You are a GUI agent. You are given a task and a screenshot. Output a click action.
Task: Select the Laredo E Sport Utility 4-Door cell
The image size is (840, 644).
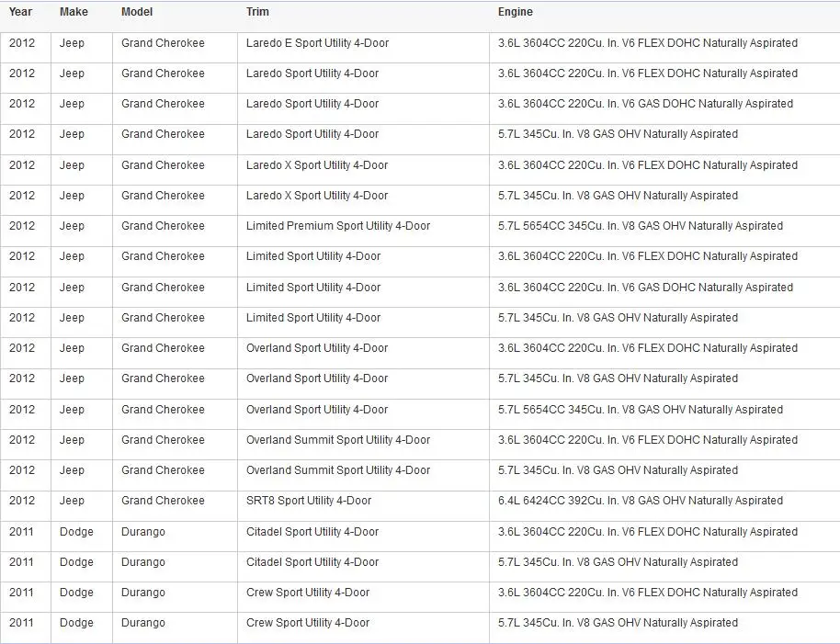[x=363, y=48]
